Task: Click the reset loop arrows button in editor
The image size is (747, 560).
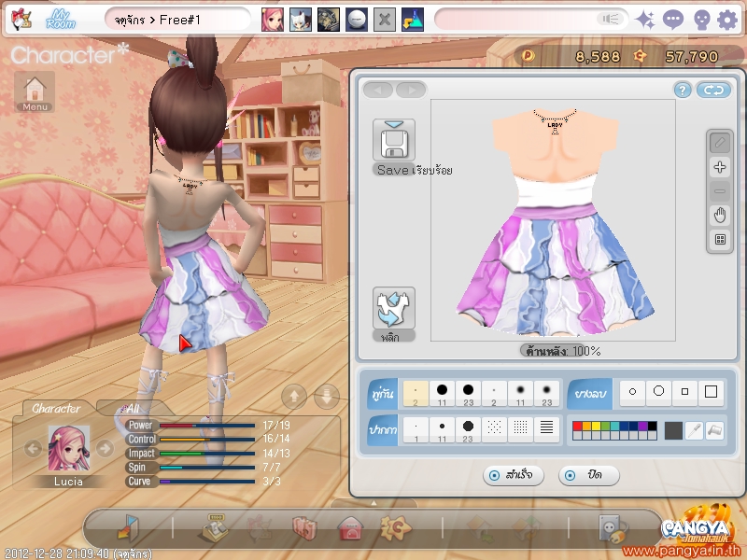Action: [713, 90]
